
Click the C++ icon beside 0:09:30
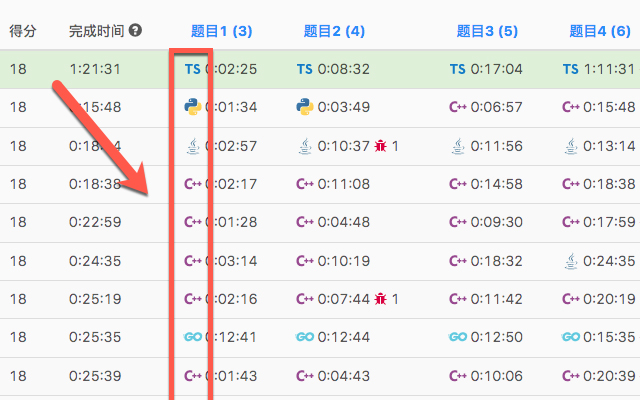click(458, 222)
